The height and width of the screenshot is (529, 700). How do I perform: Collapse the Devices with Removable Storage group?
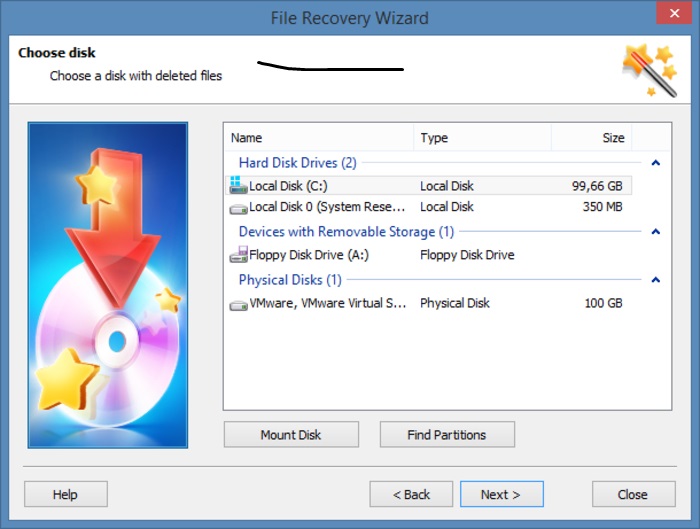[655, 232]
